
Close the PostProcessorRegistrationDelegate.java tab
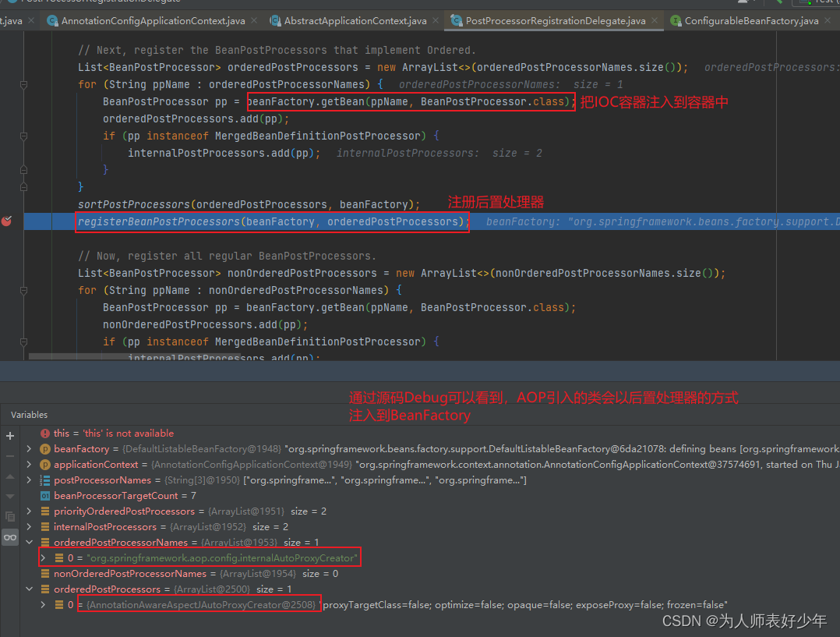pos(655,20)
